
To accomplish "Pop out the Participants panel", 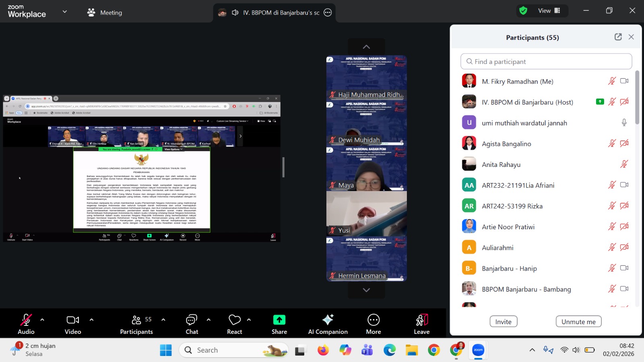I will click(618, 37).
